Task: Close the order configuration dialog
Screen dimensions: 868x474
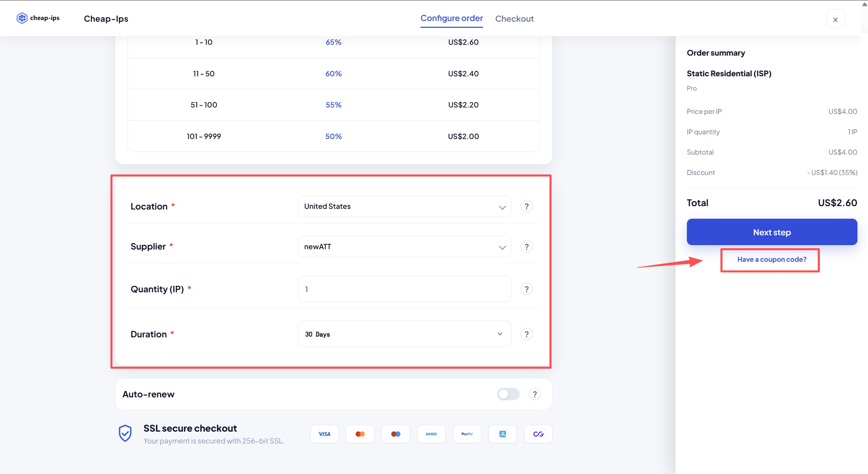Action: coord(835,19)
